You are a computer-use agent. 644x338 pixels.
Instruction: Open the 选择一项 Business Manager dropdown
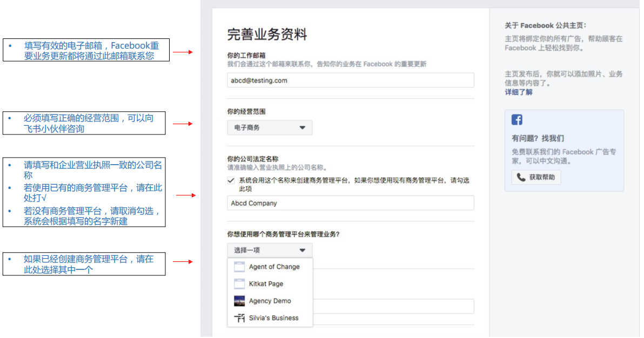[270, 250]
